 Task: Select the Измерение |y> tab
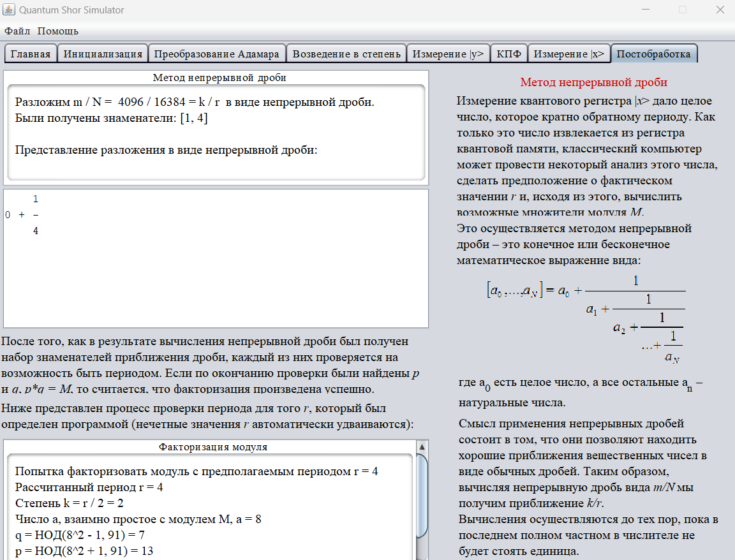click(x=448, y=54)
